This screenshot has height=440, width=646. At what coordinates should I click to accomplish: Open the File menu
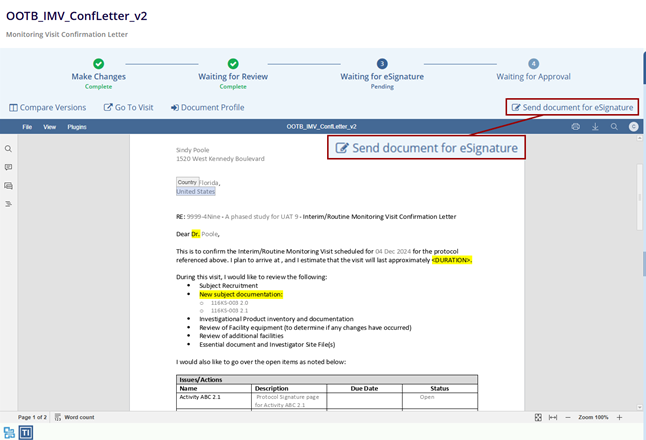pos(27,127)
